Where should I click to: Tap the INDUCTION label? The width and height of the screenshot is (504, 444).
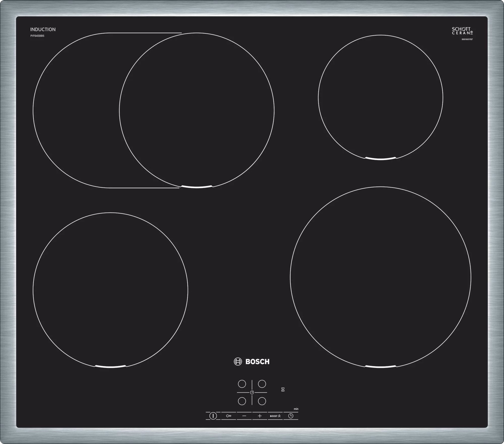tap(43, 29)
